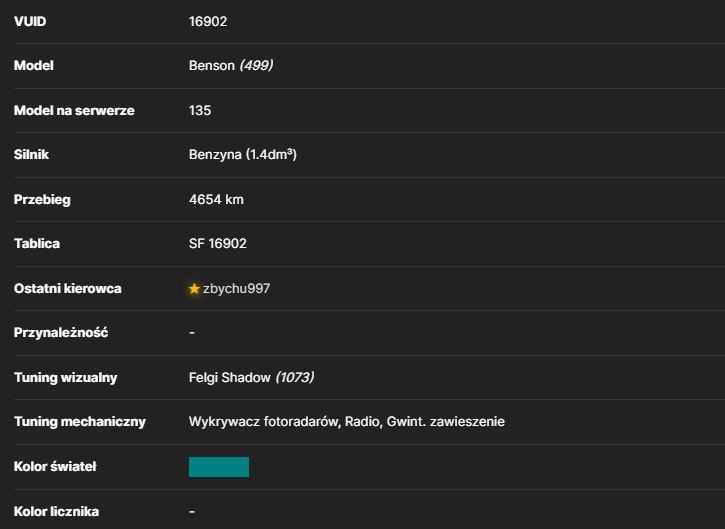The height and width of the screenshot is (529, 725).
Task: Click the model number (499) in italics
Action: [x=256, y=65]
